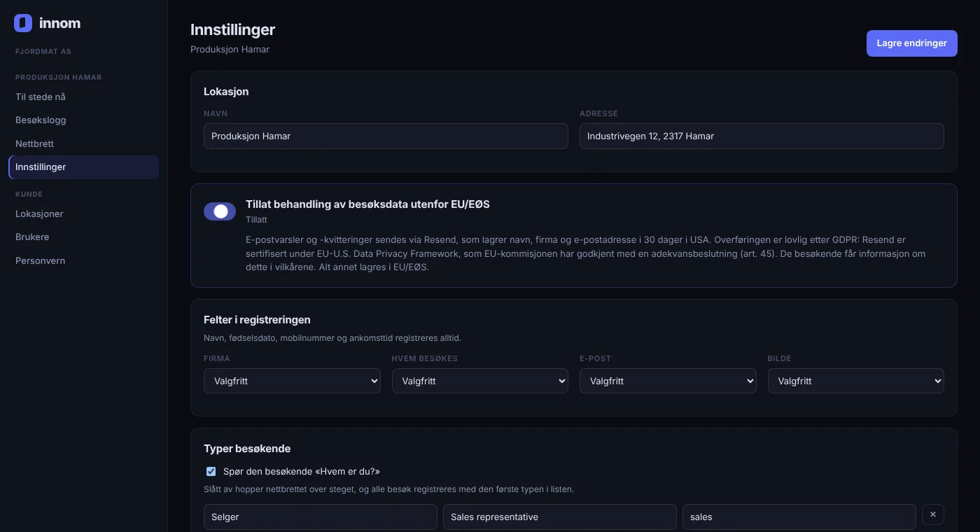The image size is (980, 532).
Task: Click the PRODUKSJON HAMAR sidebar section label
Action: [59, 78]
